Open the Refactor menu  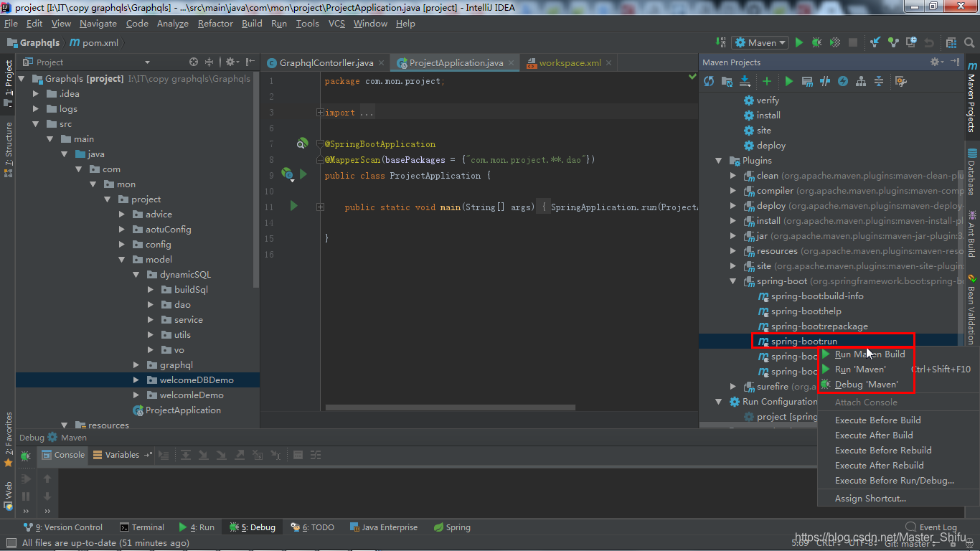(x=215, y=24)
